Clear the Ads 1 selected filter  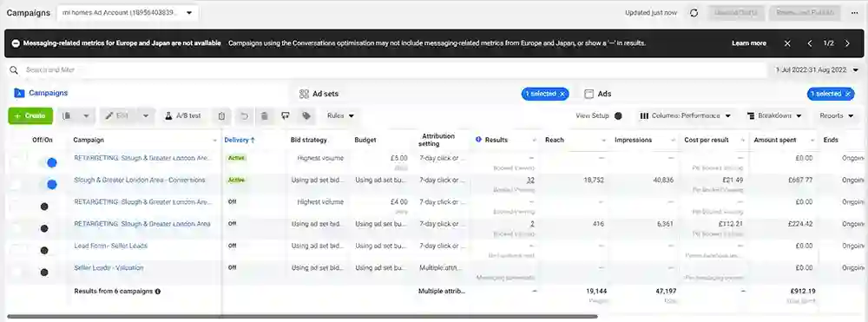point(847,94)
